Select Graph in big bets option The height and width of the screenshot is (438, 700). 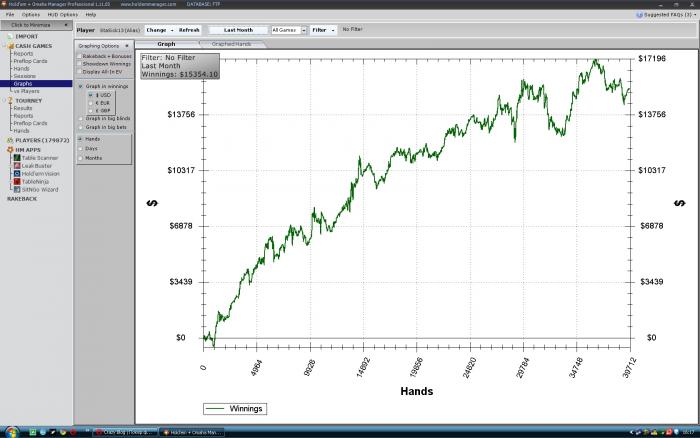click(81, 127)
